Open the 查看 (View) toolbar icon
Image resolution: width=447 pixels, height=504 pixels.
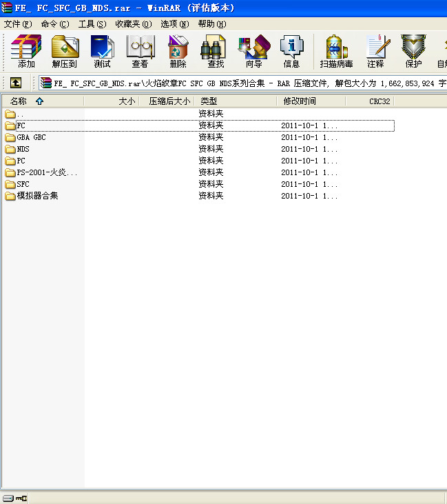click(141, 52)
